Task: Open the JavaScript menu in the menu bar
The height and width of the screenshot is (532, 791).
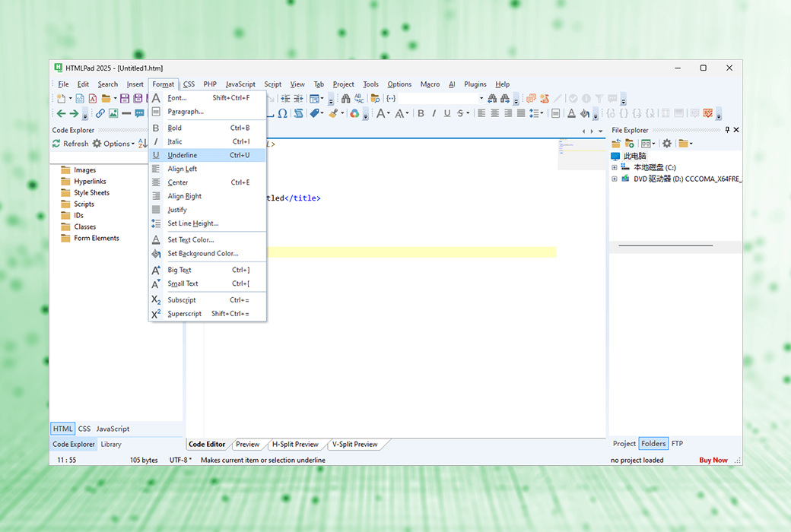Action: pyautogui.click(x=240, y=84)
